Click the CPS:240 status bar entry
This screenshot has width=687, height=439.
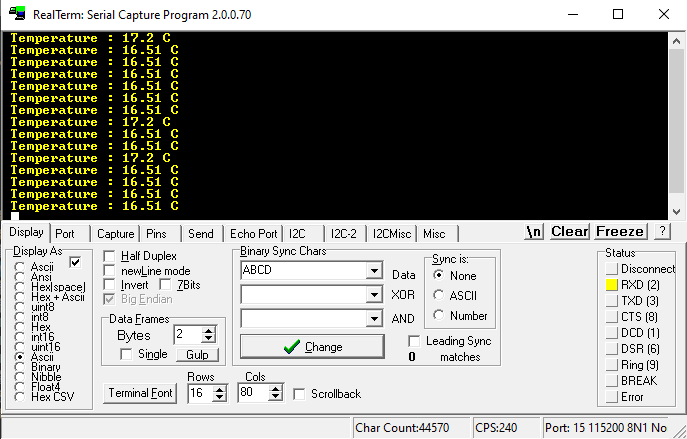505,428
